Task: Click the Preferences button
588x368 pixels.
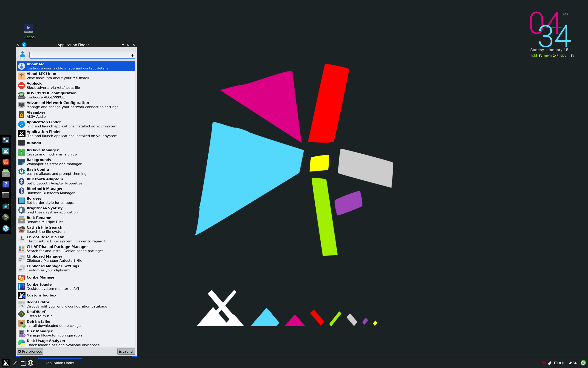Action: point(30,351)
